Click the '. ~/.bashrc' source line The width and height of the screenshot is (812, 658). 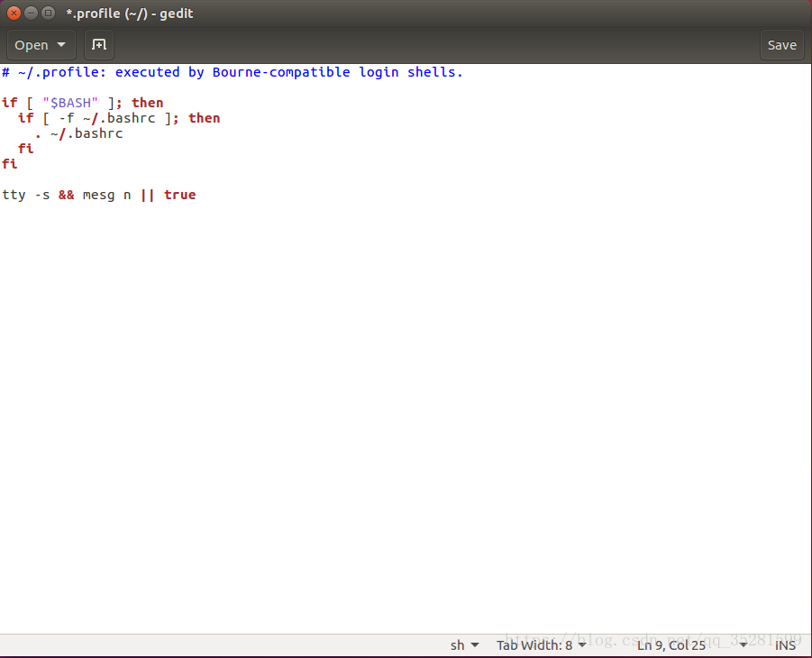78,133
